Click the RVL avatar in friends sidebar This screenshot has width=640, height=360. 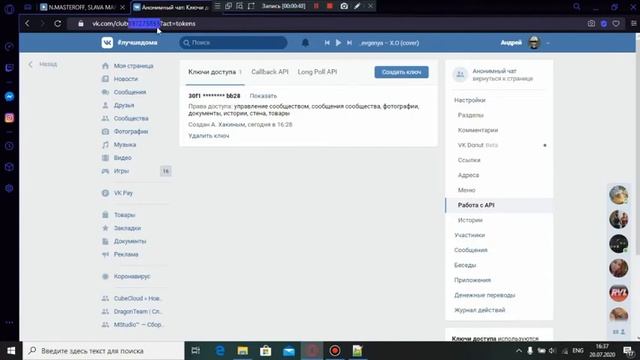pyautogui.click(x=618, y=293)
